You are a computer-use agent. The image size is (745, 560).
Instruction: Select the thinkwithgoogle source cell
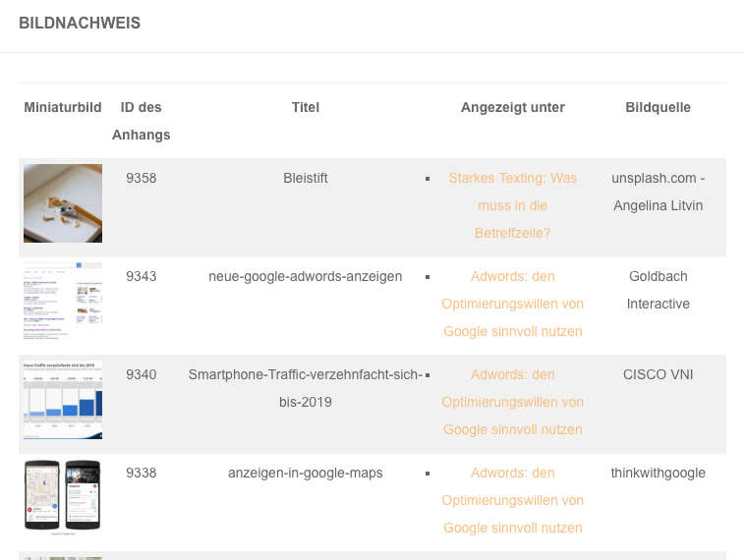[x=659, y=474]
